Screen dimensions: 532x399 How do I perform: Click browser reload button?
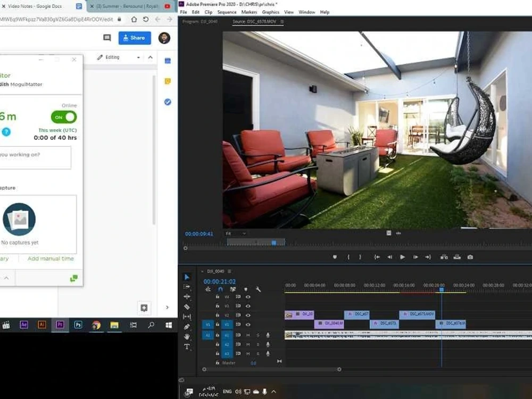click(146, 19)
